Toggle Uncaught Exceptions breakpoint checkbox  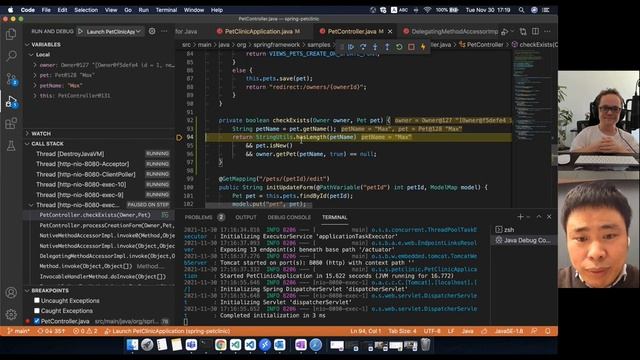[x=37, y=300]
